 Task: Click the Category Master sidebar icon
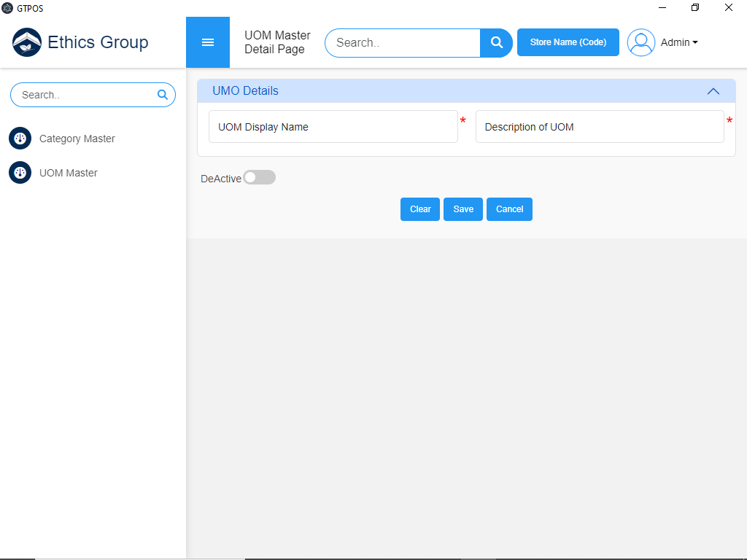(20, 139)
